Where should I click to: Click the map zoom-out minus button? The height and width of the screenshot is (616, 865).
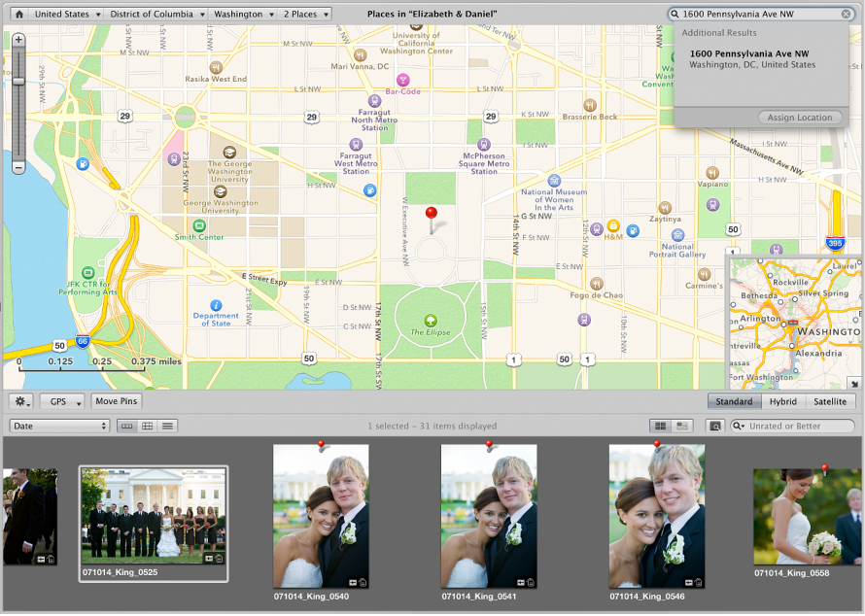pos(17,167)
